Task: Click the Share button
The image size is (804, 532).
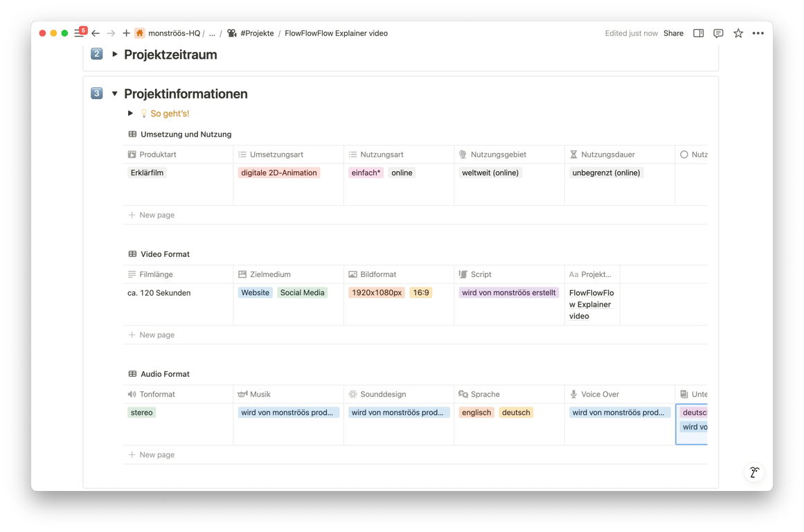Action: (673, 33)
